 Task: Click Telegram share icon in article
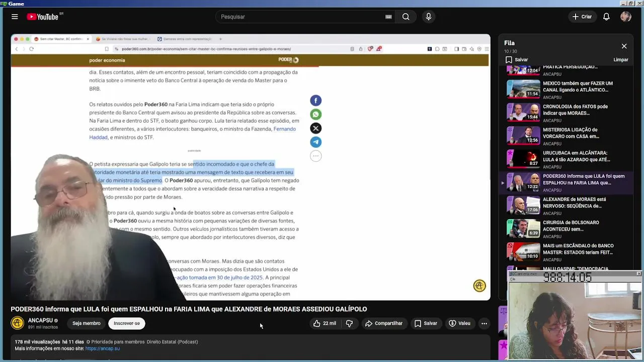tap(315, 142)
